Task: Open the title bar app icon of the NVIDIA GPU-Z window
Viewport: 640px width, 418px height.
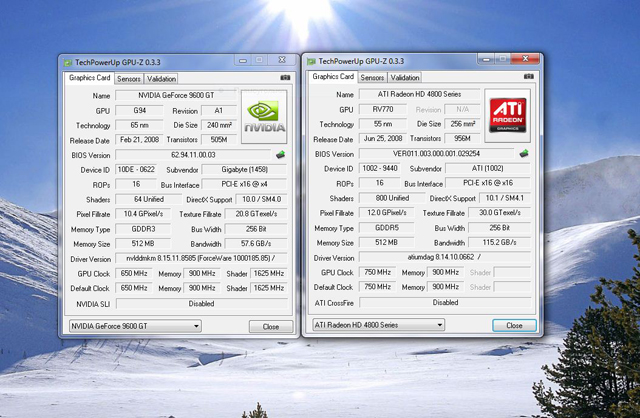Action: coord(68,62)
